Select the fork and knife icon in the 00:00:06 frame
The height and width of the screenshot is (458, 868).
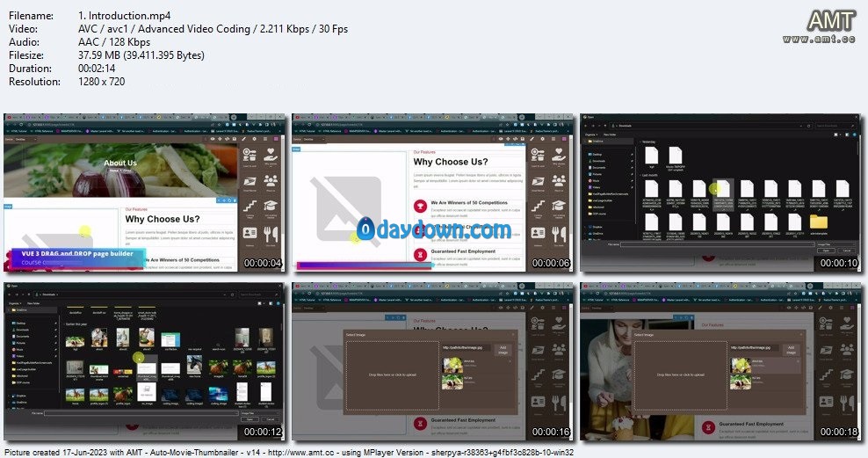[558, 235]
